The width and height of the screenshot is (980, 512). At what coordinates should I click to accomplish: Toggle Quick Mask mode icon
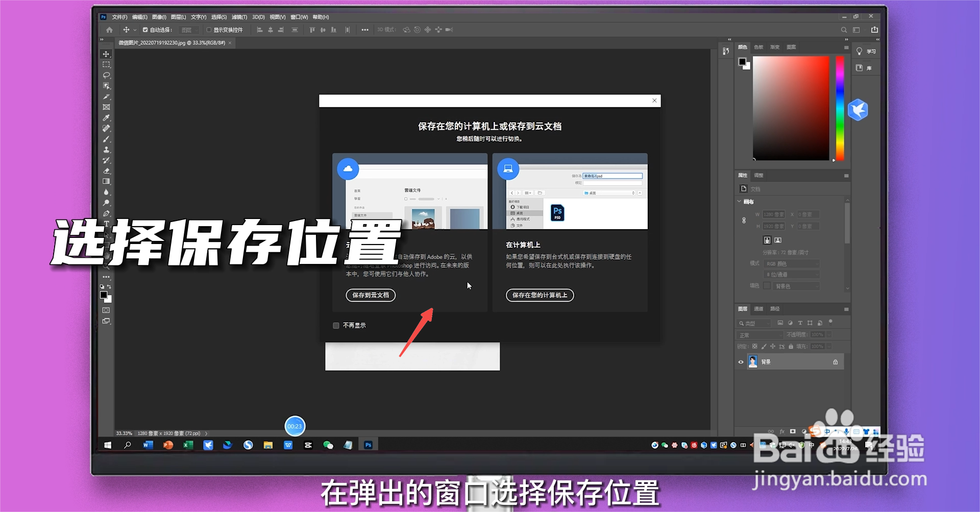(106, 310)
